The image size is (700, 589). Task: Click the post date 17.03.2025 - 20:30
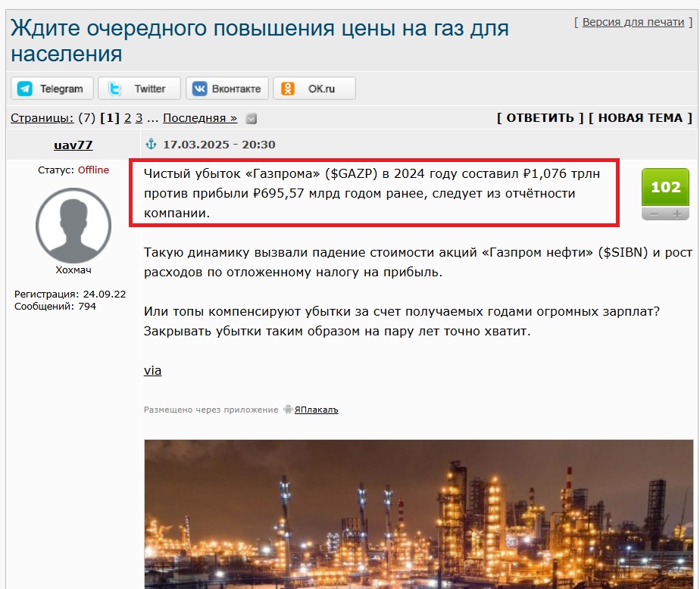pos(219,145)
